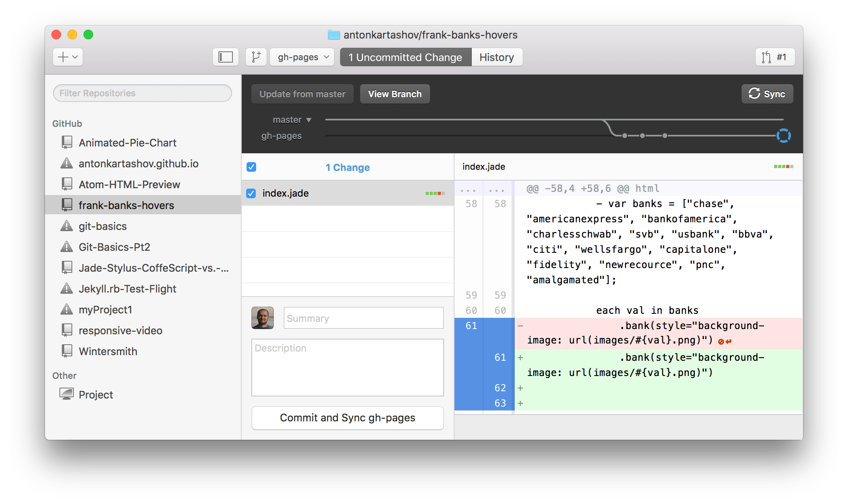
Task: Expand the master branch dropdown arrow
Action: 309,120
